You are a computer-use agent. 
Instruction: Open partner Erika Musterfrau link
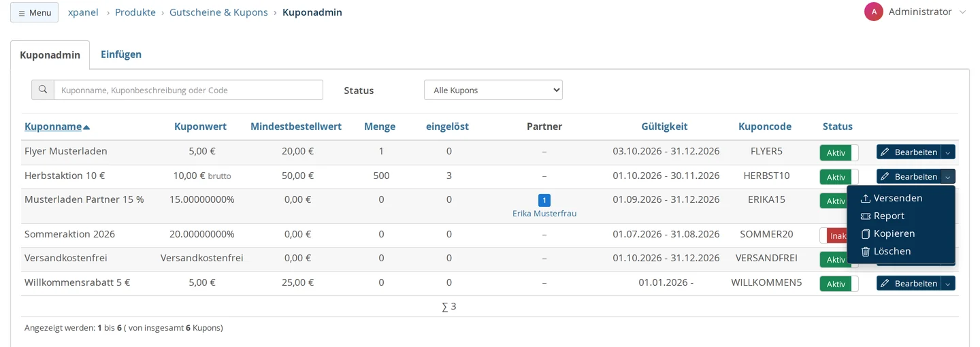coord(544,214)
